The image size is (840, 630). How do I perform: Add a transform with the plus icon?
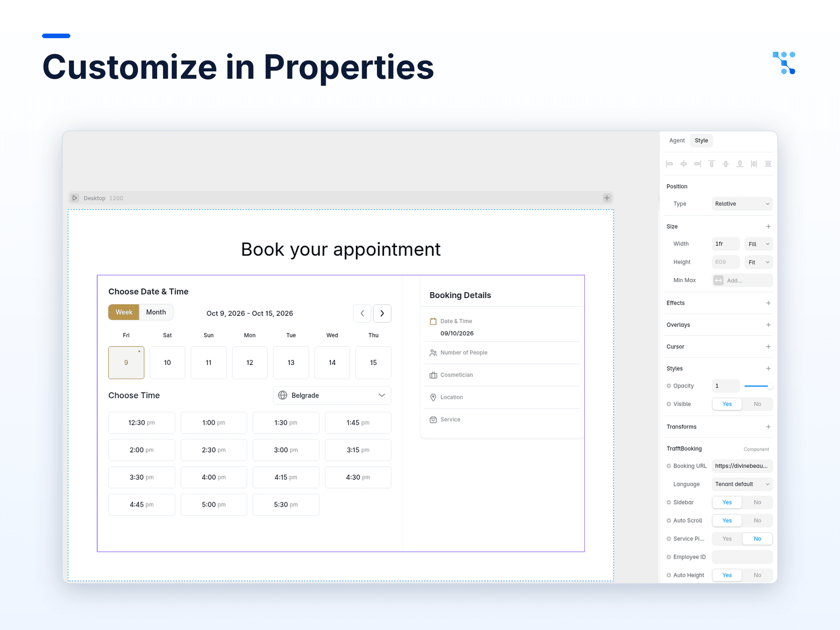(768, 427)
